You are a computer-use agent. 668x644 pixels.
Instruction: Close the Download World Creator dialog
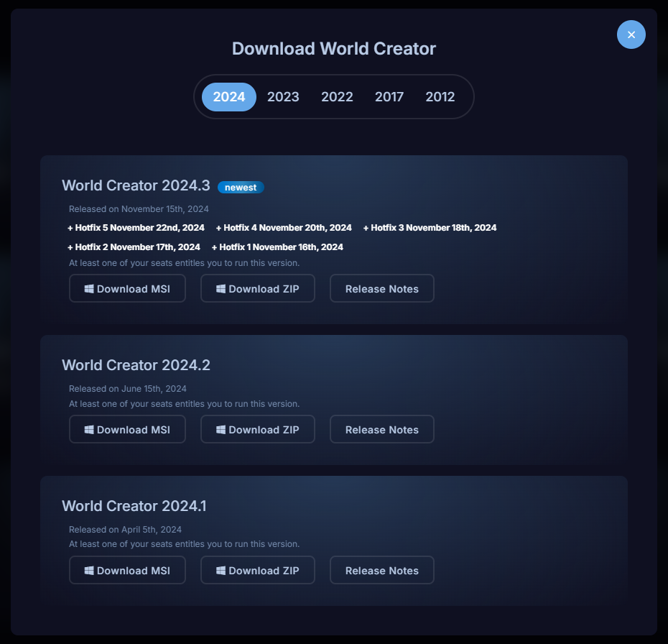tap(631, 34)
